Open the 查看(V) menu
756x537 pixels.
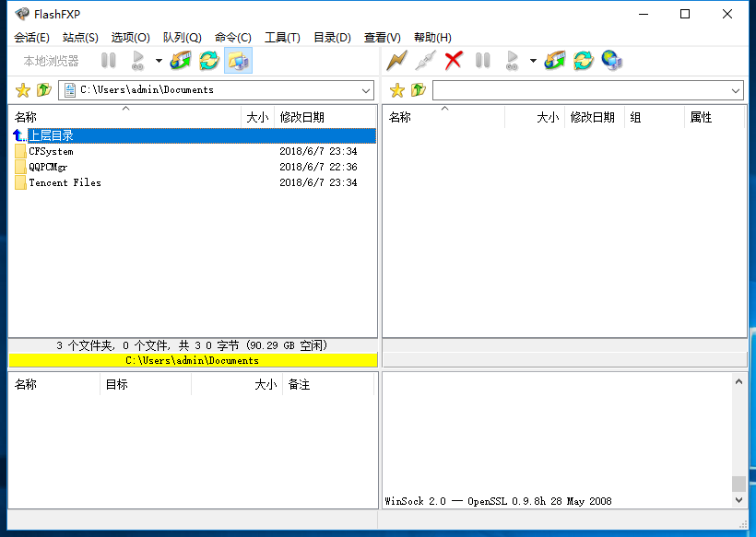point(382,38)
